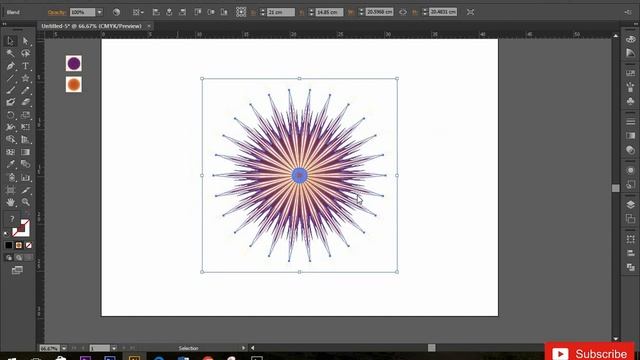
Task: Open the zoom level dropdown at bottom-left
Action: pos(64,348)
